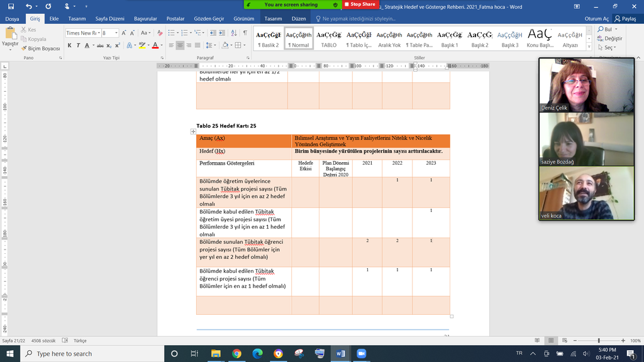Expand the font size dropdown

tap(116, 33)
